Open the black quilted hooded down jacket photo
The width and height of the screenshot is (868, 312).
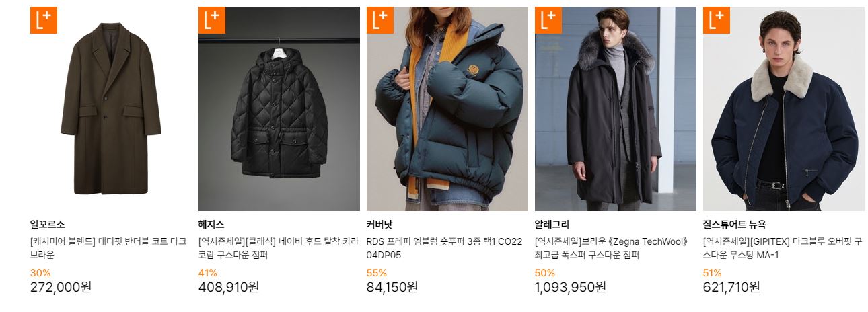pos(279,109)
